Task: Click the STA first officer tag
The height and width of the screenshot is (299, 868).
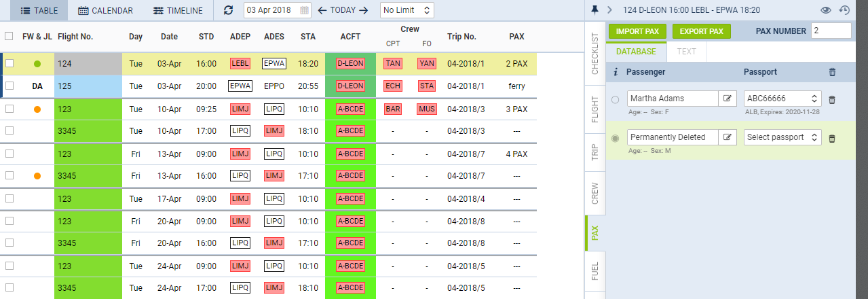Action: tap(427, 86)
